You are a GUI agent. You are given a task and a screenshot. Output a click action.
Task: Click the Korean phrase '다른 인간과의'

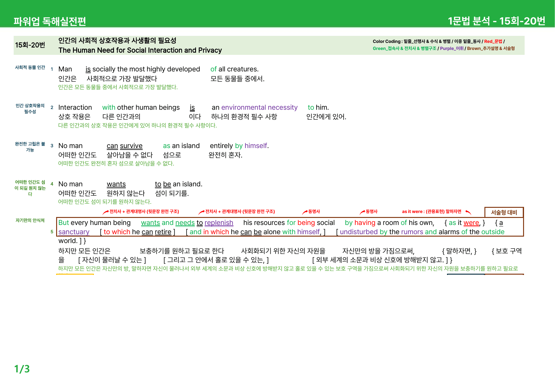tap(121, 117)
